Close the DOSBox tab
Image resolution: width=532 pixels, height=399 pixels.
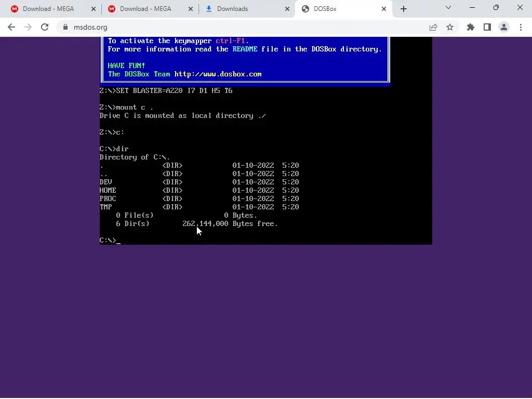tap(384, 9)
